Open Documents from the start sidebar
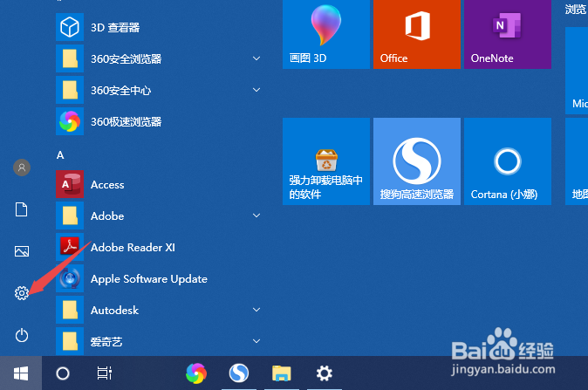 click(22, 209)
